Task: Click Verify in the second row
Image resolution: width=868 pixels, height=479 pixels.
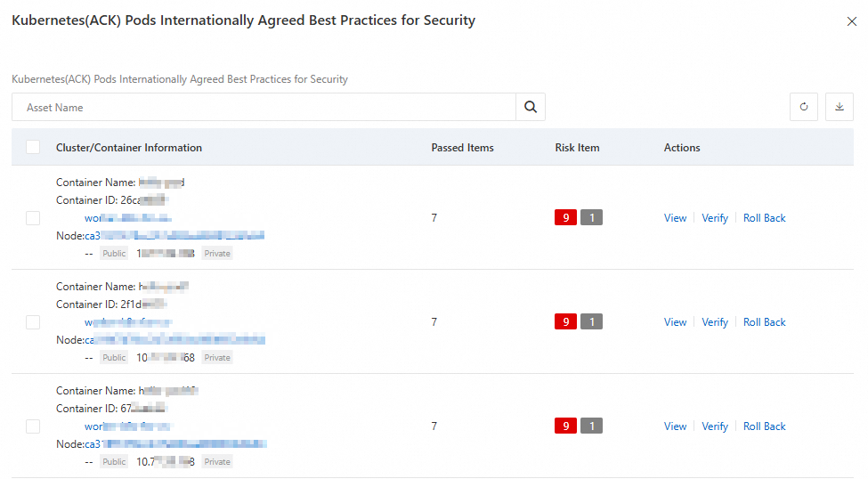Action: (715, 322)
